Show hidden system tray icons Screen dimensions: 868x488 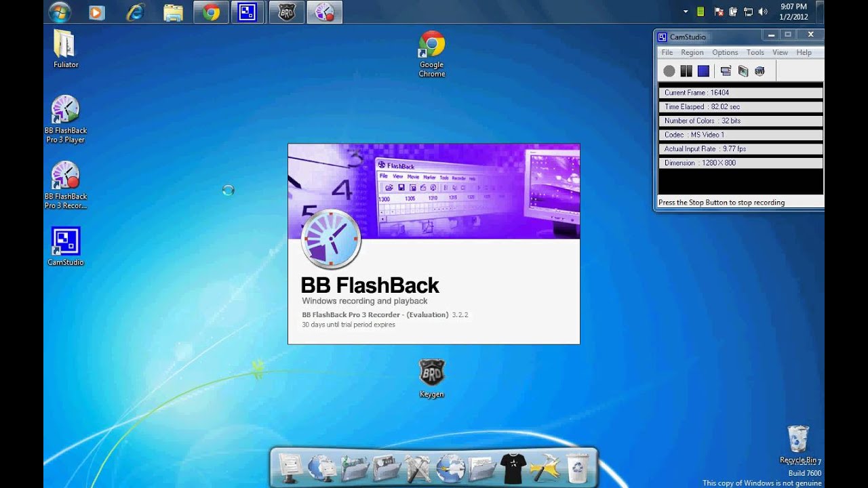(686, 12)
